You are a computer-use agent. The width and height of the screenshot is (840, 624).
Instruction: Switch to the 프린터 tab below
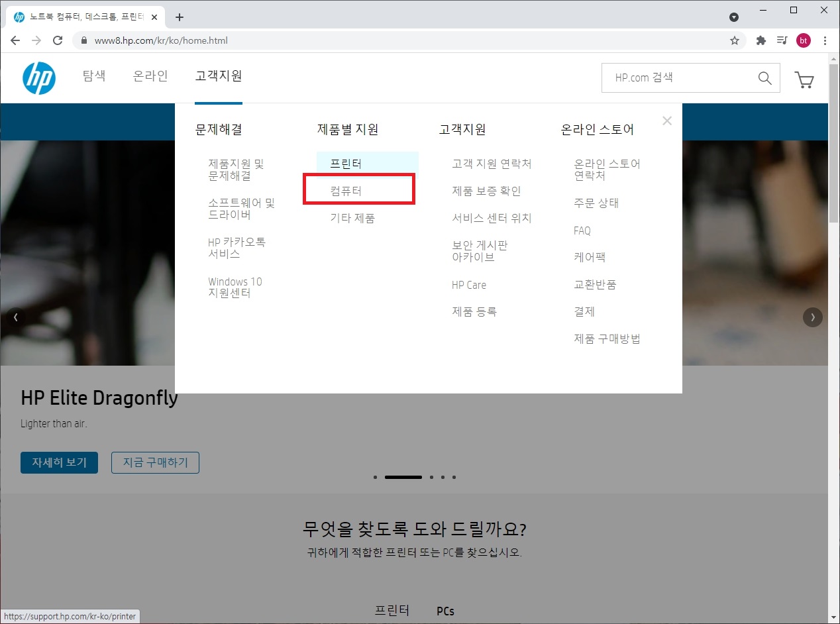(392, 610)
